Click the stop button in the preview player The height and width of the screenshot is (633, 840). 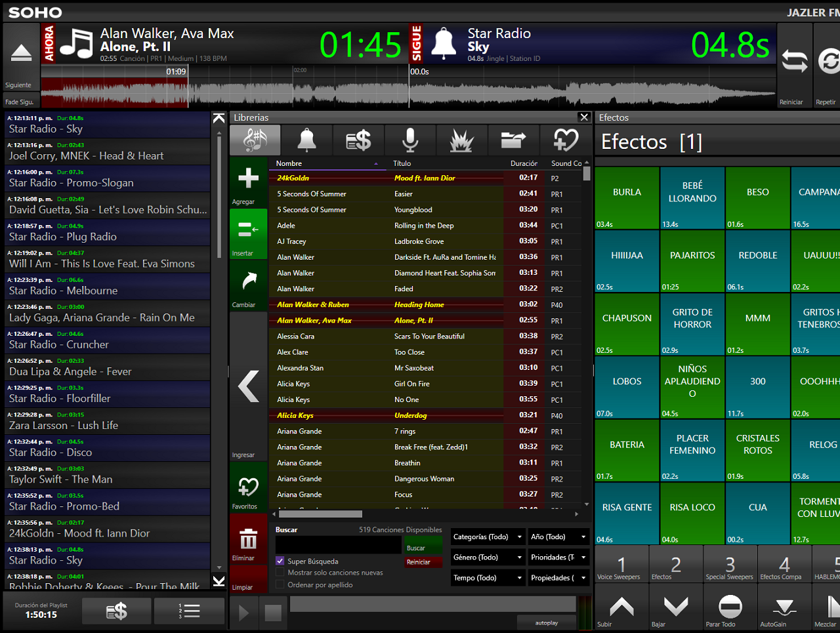[x=273, y=613]
